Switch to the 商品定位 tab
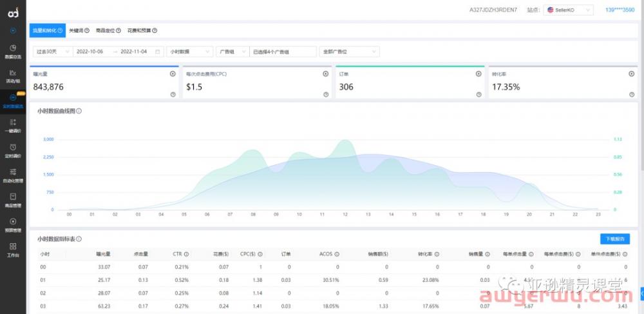This screenshot has height=314, width=644. (108, 30)
